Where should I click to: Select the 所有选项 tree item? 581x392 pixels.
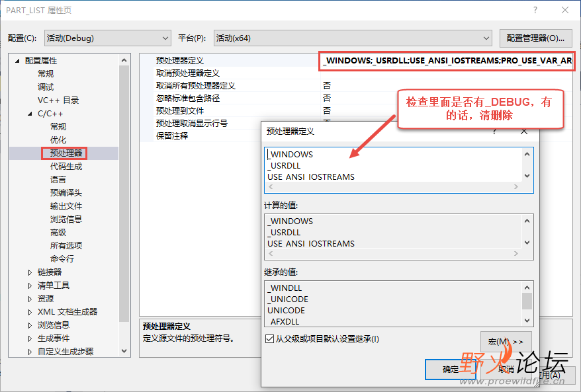click(x=66, y=246)
